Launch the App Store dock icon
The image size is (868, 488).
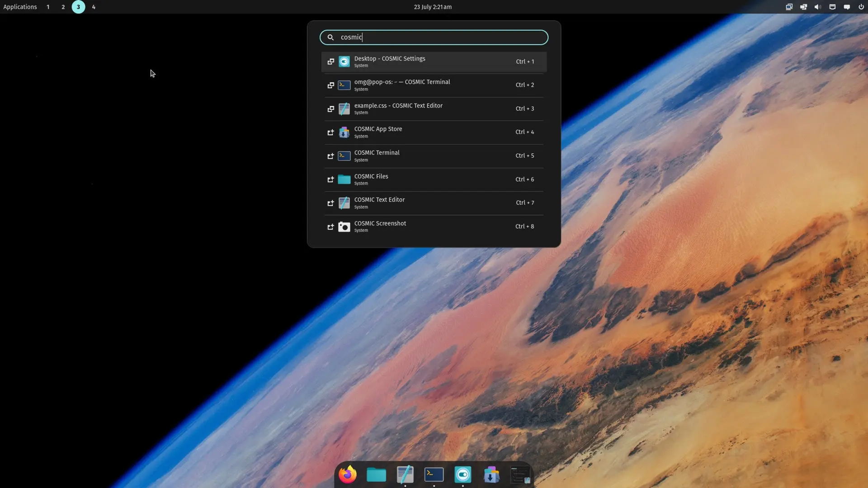(491, 474)
